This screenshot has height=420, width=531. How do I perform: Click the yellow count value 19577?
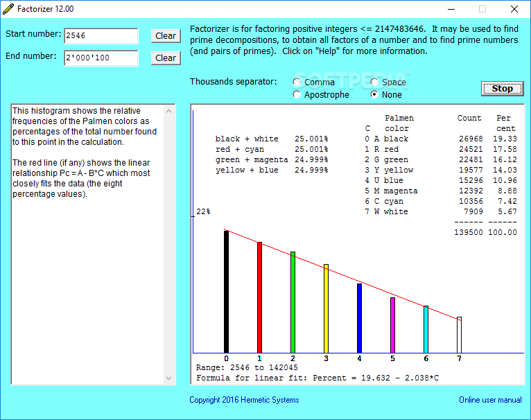471,170
